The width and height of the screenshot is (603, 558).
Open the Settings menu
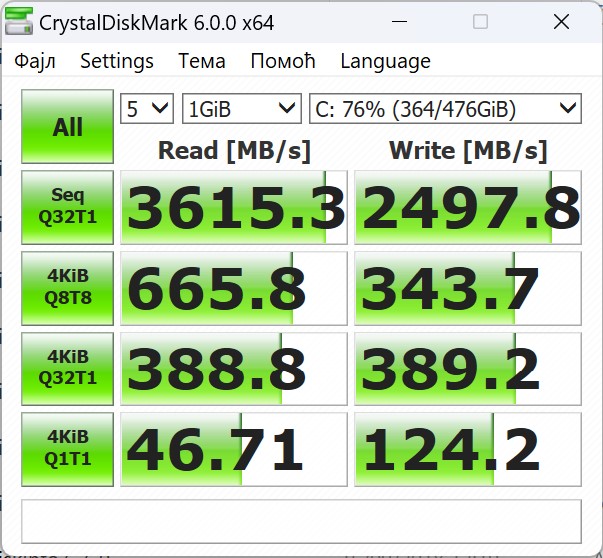117,61
